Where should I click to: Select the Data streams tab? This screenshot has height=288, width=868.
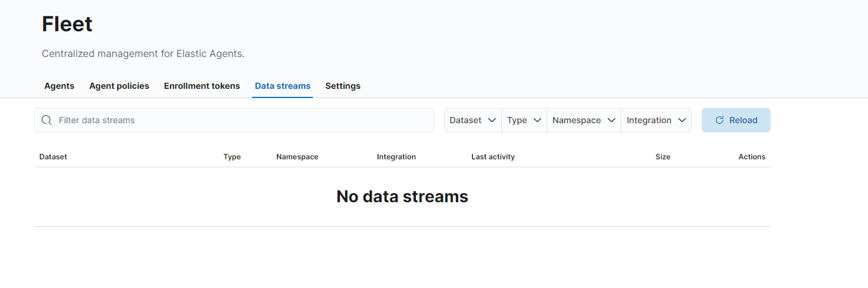283,86
